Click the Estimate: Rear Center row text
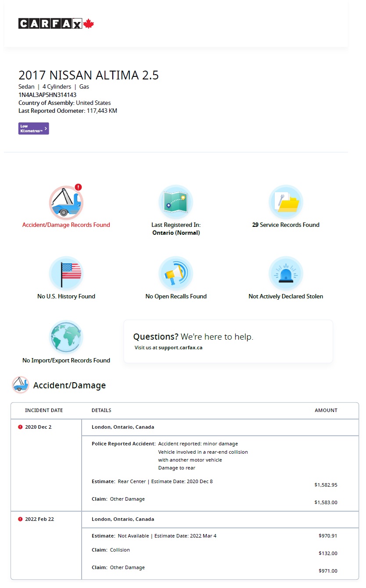 (152, 481)
